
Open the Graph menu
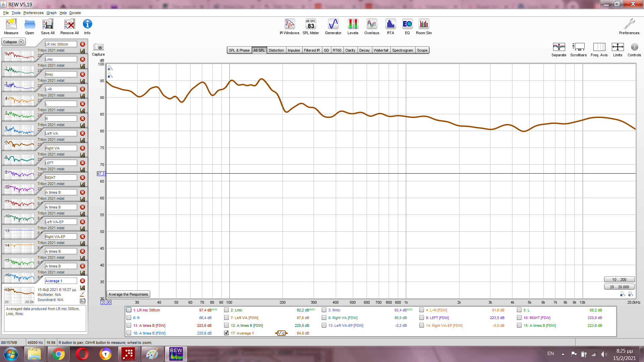(x=51, y=13)
